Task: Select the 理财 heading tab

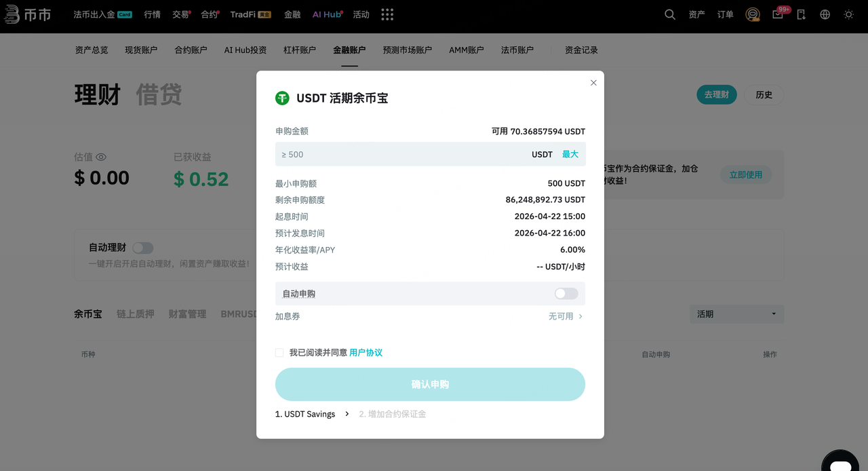Action: click(97, 95)
